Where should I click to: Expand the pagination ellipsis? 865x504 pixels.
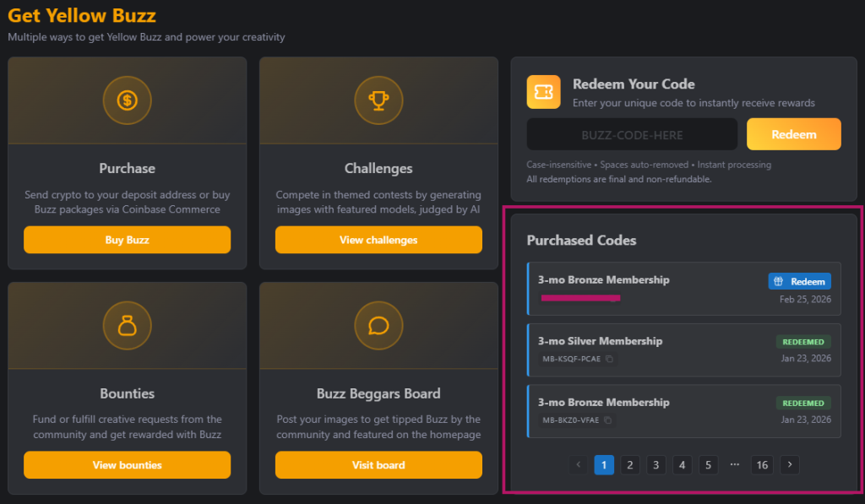pyautogui.click(x=735, y=464)
